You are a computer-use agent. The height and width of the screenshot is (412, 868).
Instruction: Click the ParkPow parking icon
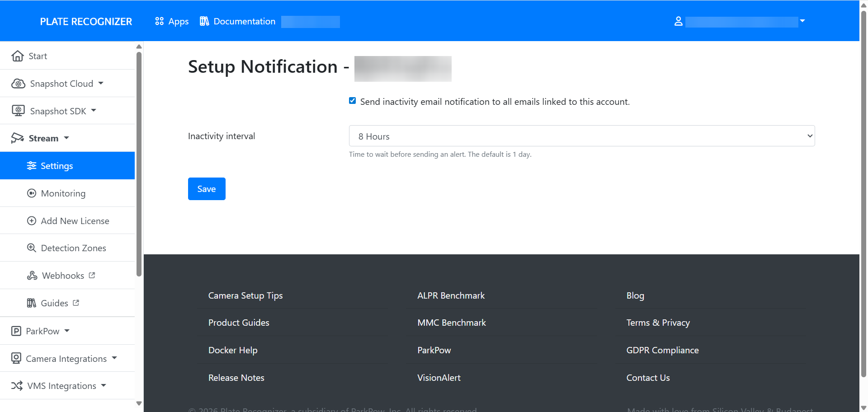(x=16, y=331)
